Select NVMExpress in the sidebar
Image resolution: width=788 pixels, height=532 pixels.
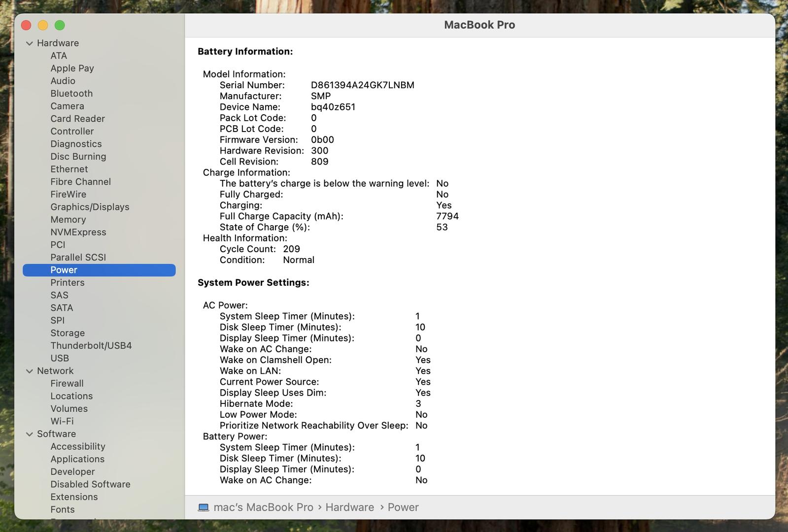coord(78,232)
